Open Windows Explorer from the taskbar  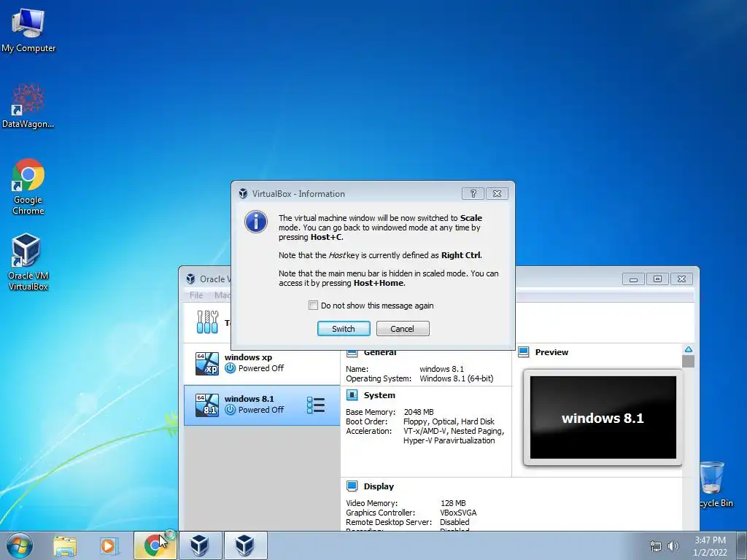[65, 545]
